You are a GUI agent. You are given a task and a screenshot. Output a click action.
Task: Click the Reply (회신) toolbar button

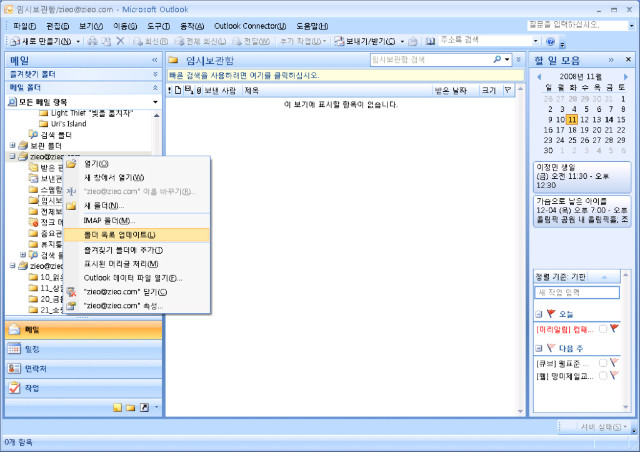point(150,41)
